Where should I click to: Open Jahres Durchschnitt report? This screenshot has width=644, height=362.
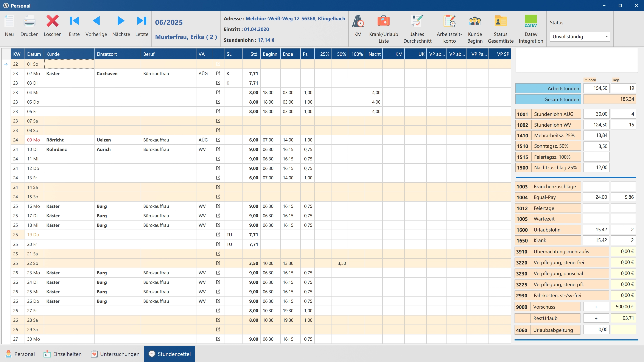pos(417,21)
